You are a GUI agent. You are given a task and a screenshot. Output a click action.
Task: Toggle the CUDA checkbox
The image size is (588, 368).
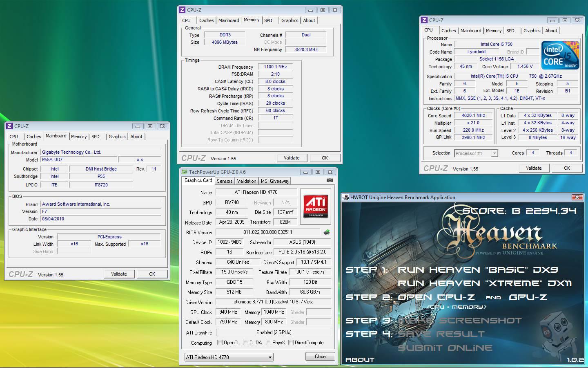tap(245, 343)
